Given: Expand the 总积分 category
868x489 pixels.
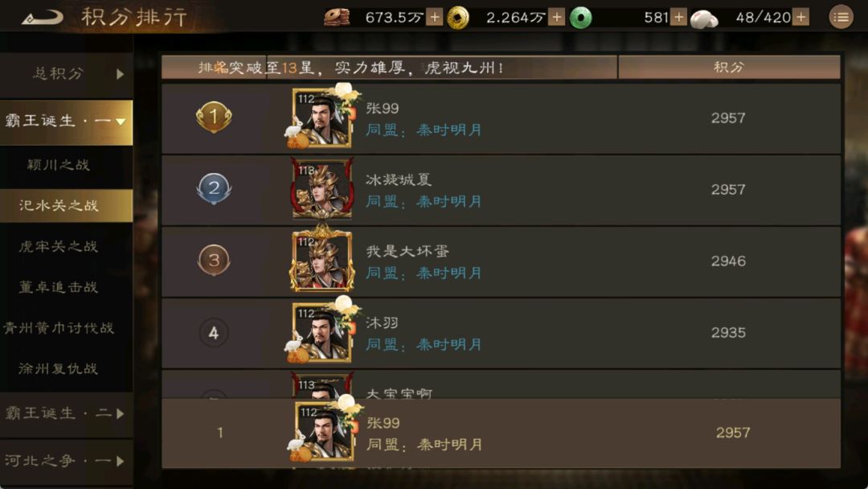Looking at the screenshot, I should (x=67, y=74).
